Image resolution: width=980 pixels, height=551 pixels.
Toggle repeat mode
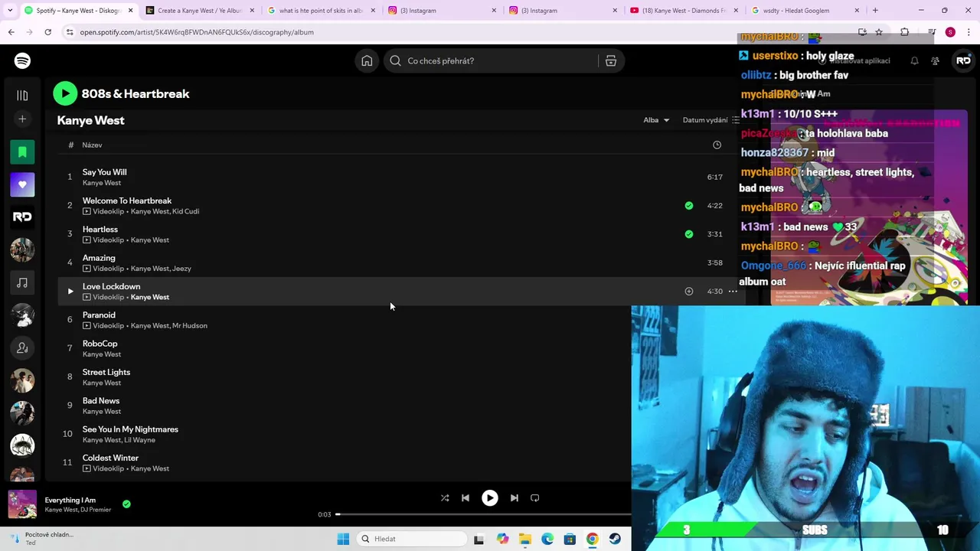pyautogui.click(x=535, y=498)
